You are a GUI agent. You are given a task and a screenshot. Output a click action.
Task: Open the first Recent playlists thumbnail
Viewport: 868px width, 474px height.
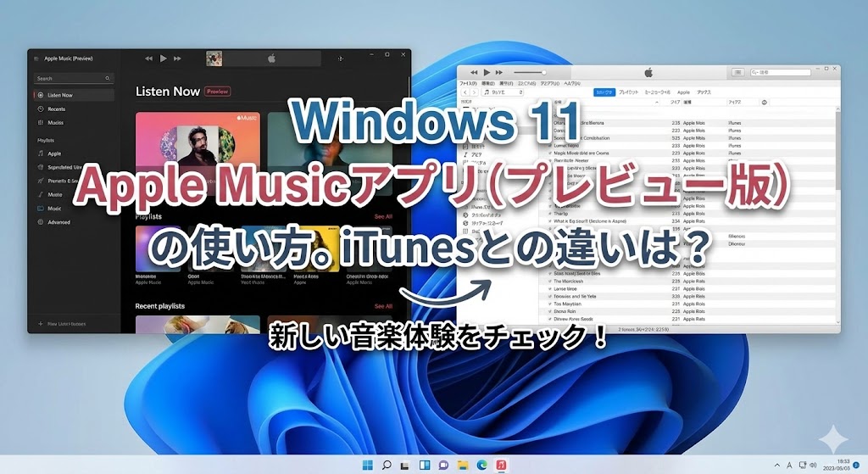(198, 324)
